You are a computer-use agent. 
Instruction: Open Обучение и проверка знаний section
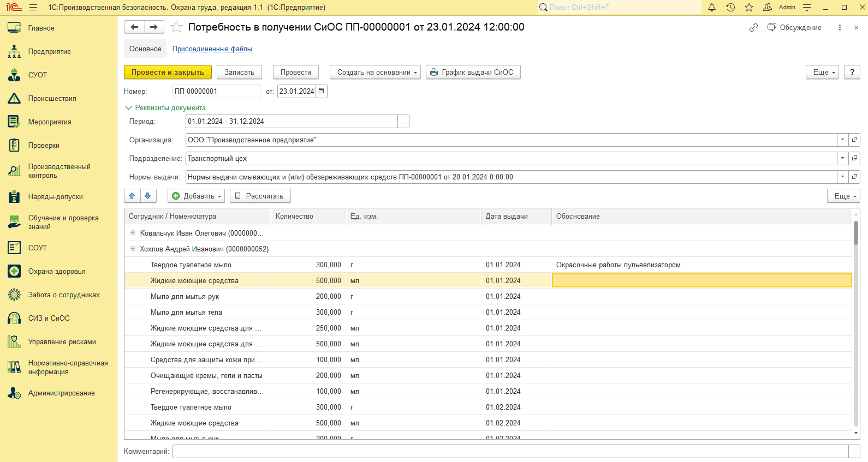pos(58,222)
